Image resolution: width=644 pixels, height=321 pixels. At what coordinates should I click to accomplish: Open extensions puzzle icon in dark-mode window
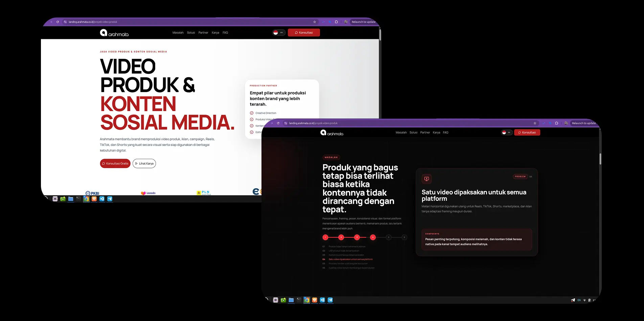pos(556,123)
